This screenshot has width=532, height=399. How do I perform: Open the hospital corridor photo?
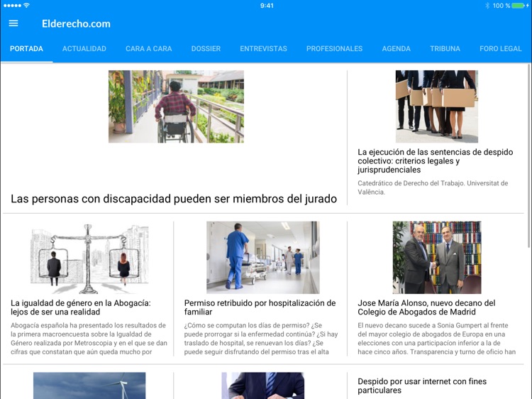[263, 258]
